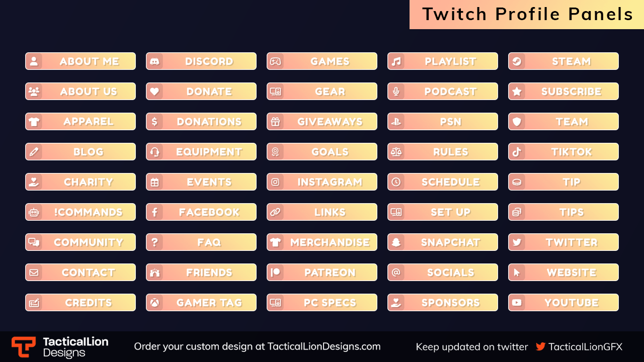Click the PlayStation PSN icon
This screenshot has height=362, width=644.
(396, 122)
